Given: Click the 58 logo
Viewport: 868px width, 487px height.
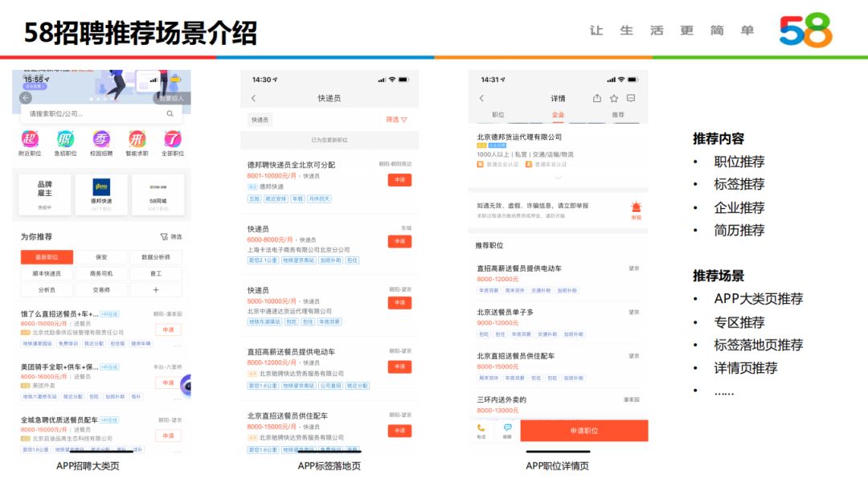Looking at the screenshot, I should pos(806,30).
